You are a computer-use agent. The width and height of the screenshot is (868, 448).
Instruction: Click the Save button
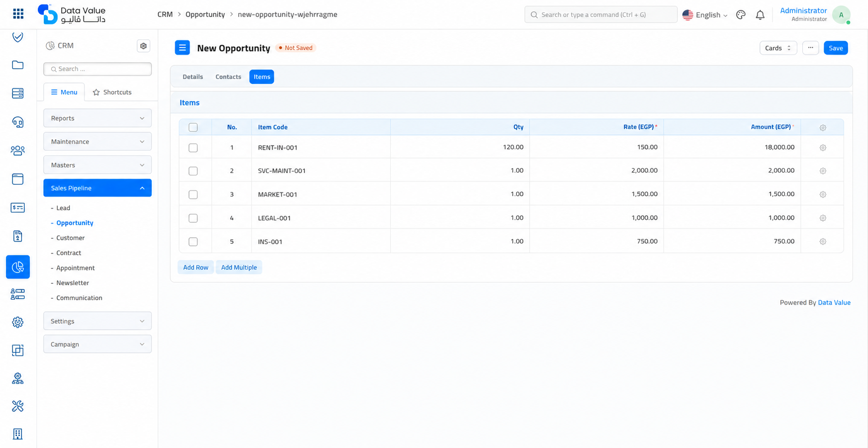pyautogui.click(x=836, y=48)
